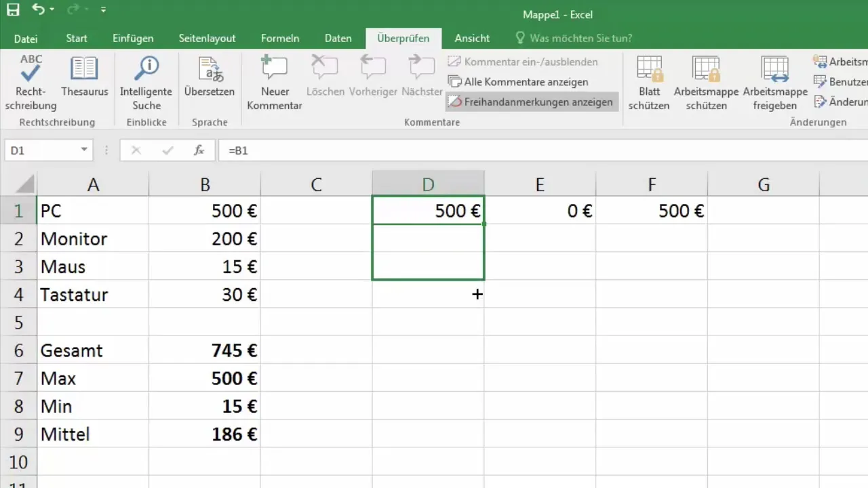Open the Name Box dropdown arrow

tap(84, 150)
